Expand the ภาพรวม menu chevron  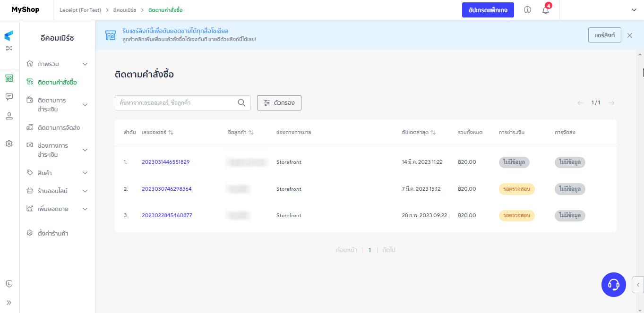point(85,64)
